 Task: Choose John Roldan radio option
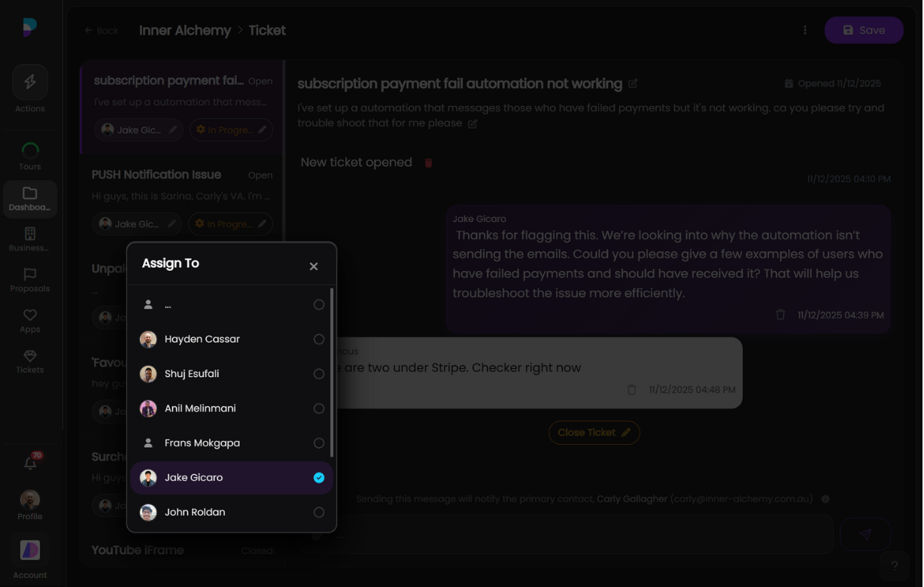tap(319, 512)
